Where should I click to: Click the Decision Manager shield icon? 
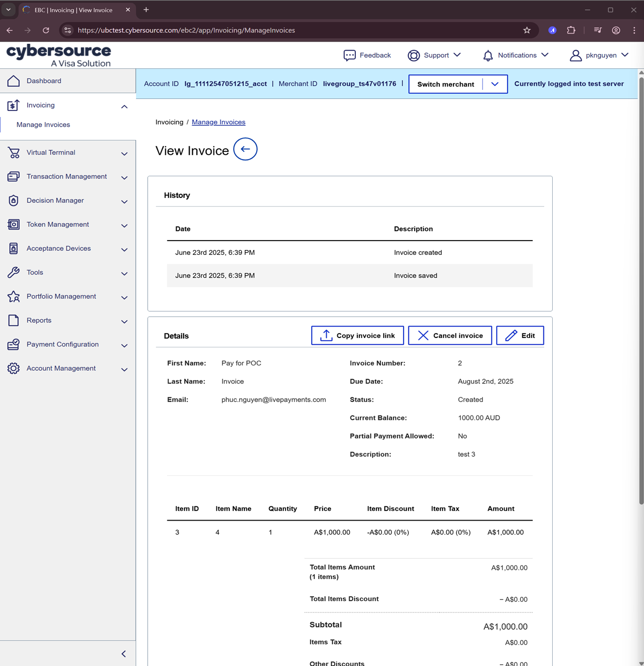coord(13,200)
